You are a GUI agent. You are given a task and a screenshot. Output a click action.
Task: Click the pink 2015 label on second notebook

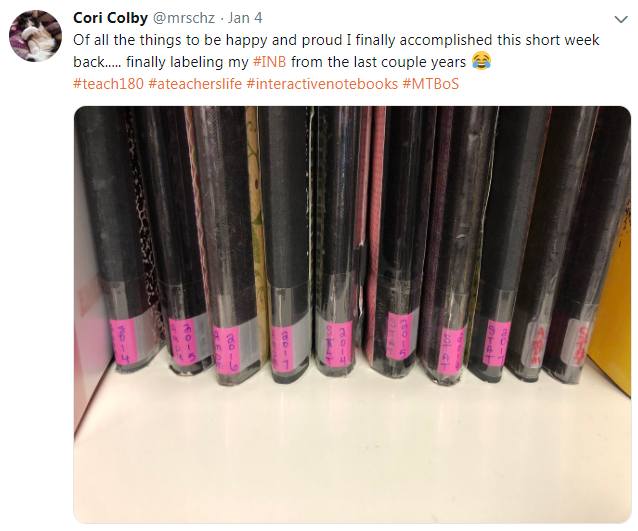[183, 340]
